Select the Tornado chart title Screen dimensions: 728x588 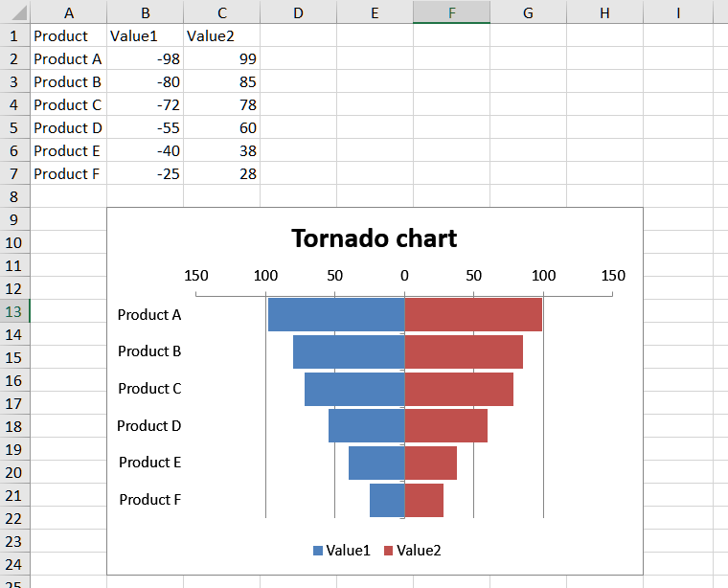coord(374,237)
